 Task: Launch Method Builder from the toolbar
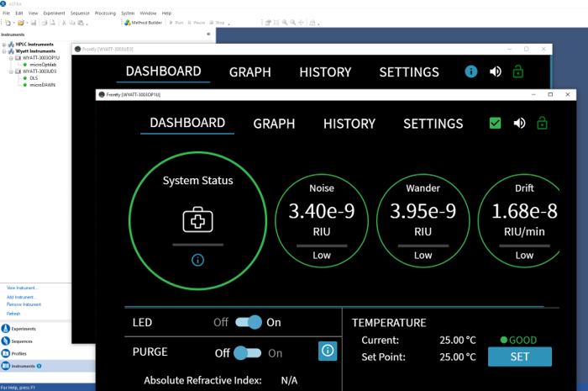point(144,23)
